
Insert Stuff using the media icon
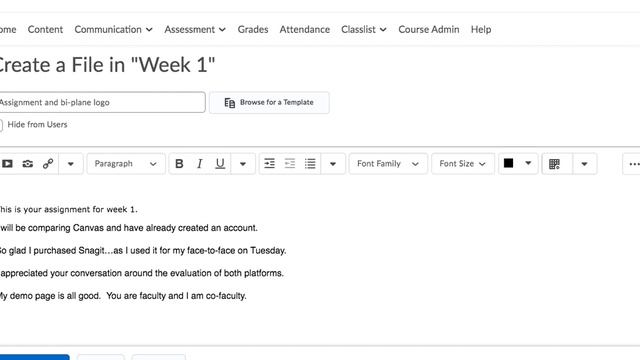click(x=7, y=164)
